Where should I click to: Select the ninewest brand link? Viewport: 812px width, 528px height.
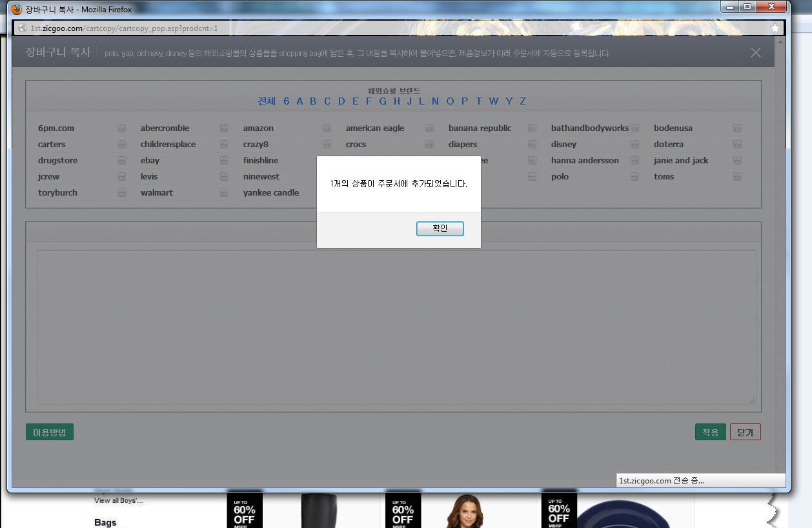(x=261, y=176)
